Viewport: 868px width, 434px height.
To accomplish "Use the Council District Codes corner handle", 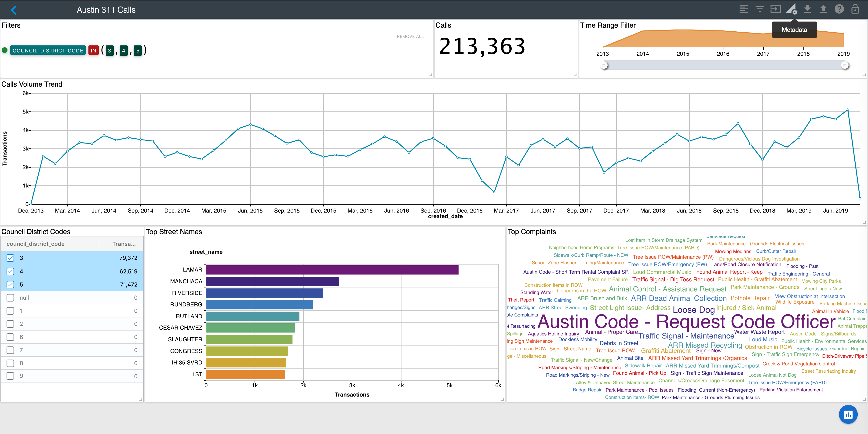I will tap(141, 399).
